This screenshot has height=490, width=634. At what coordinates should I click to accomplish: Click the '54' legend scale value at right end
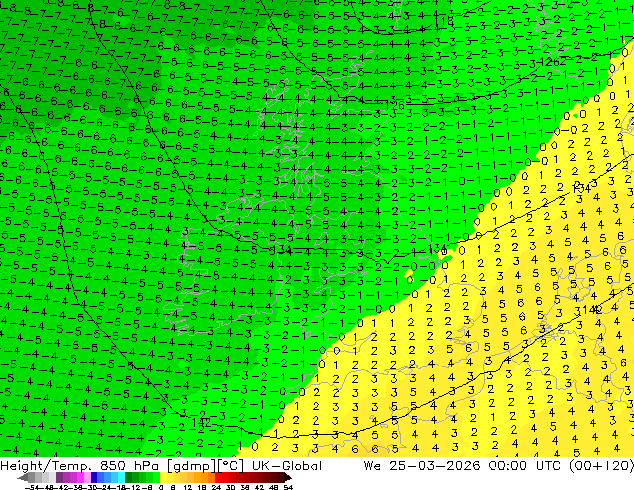coord(287,487)
